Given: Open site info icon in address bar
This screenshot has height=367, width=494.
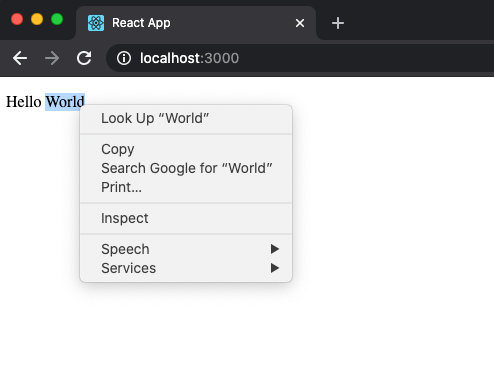Looking at the screenshot, I should (124, 58).
